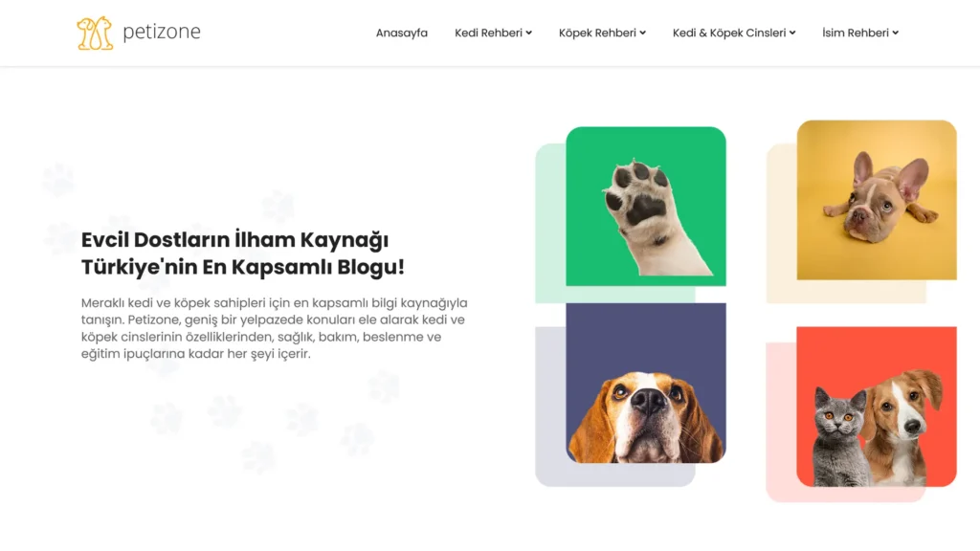Open the İsim Rehberi menu label
This screenshot has width=980, height=551.
(x=856, y=33)
